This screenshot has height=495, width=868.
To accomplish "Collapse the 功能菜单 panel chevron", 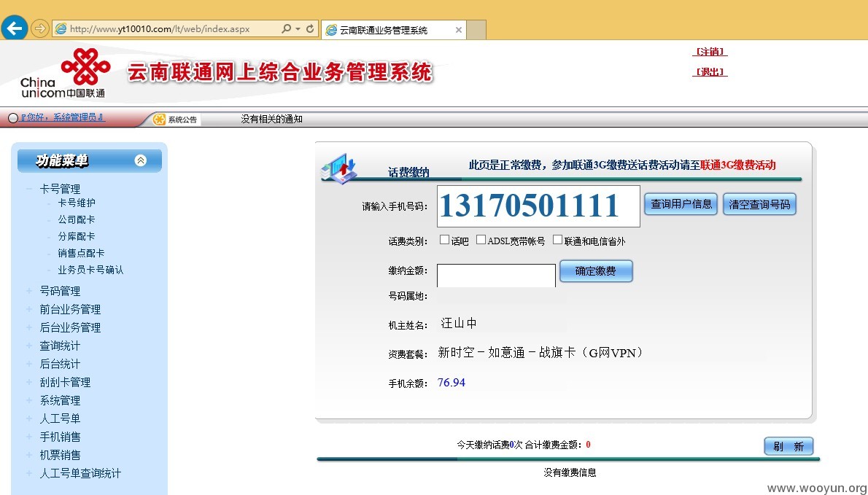I will tap(141, 160).
